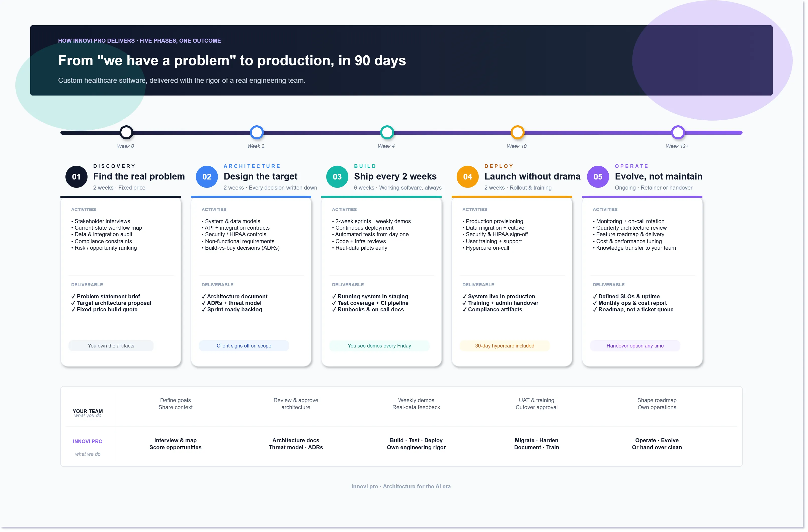Open the 'You own the artifacts' pill
This screenshot has width=808, height=532.
point(111,346)
